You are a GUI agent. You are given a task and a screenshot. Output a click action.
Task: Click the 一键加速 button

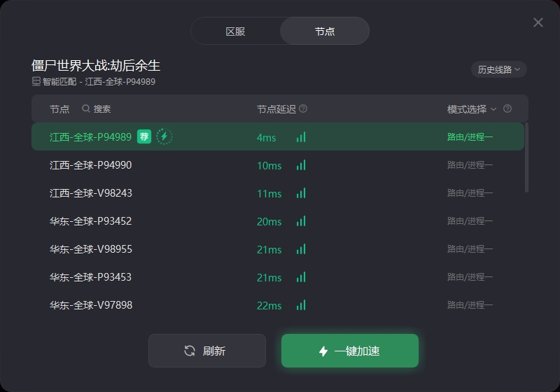pyautogui.click(x=350, y=351)
